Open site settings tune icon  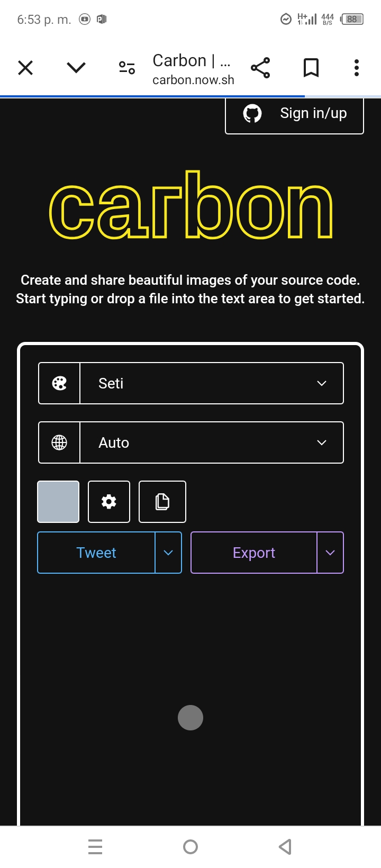coord(127,68)
